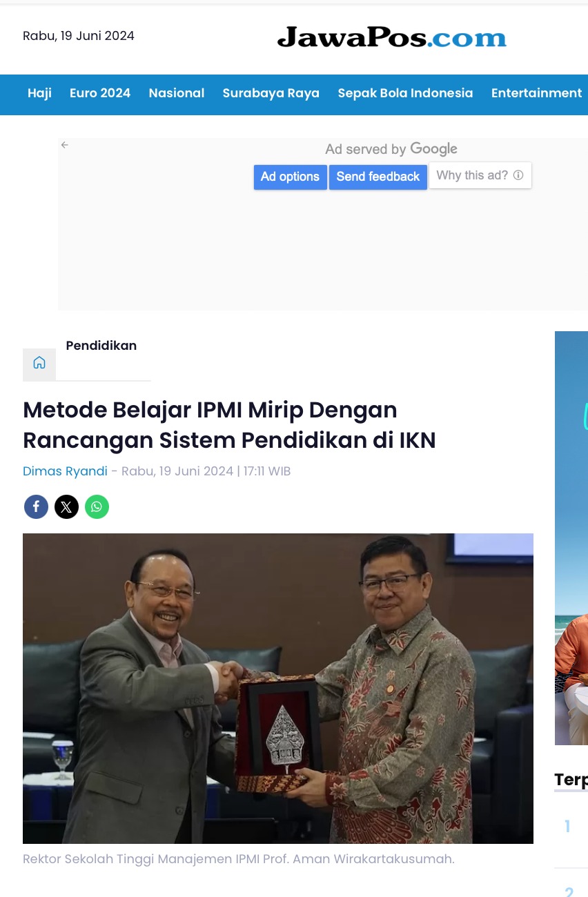Open the article handshake photo
588x897 pixels.
click(x=278, y=688)
